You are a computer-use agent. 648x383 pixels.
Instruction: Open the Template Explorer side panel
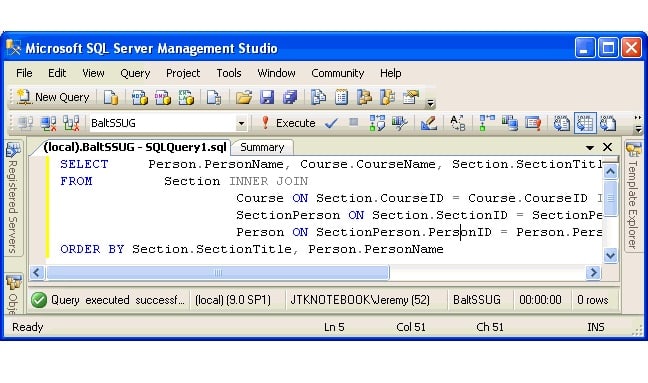[633, 196]
